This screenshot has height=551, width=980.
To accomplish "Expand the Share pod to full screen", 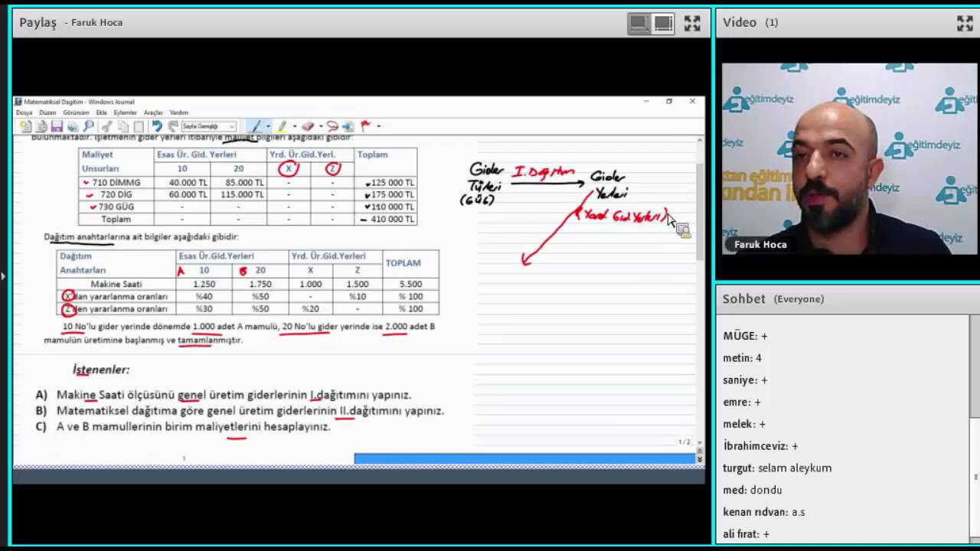I will pyautogui.click(x=692, y=23).
